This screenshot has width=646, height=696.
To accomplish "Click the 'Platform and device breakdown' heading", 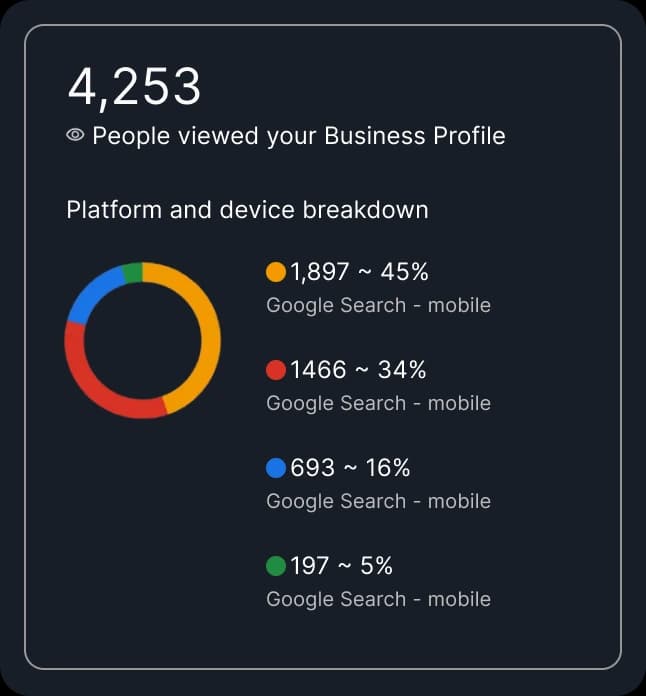I will [x=247, y=210].
